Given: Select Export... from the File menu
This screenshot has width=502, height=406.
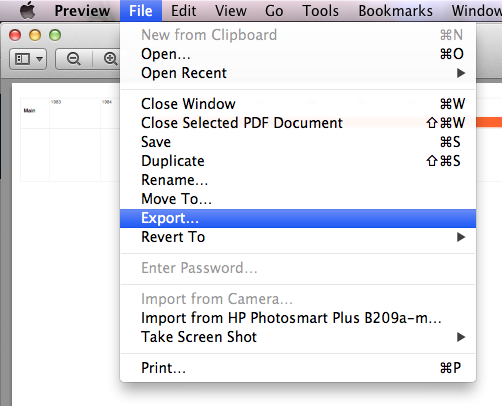Looking at the screenshot, I should tap(298, 218).
